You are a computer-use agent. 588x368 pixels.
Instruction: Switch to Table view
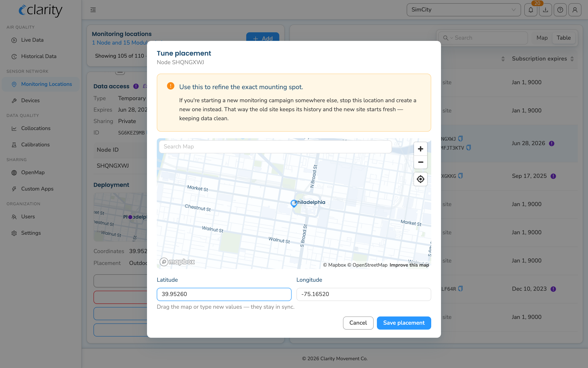(563, 38)
